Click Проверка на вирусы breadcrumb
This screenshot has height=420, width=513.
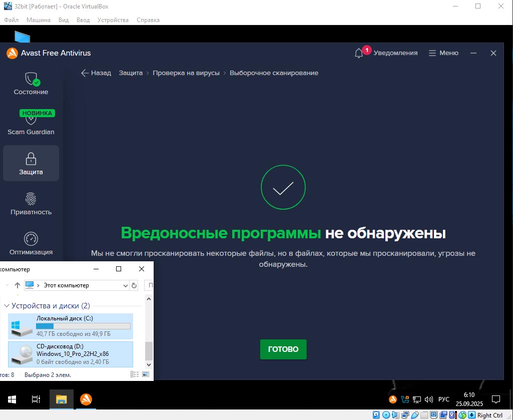(x=186, y=73)
